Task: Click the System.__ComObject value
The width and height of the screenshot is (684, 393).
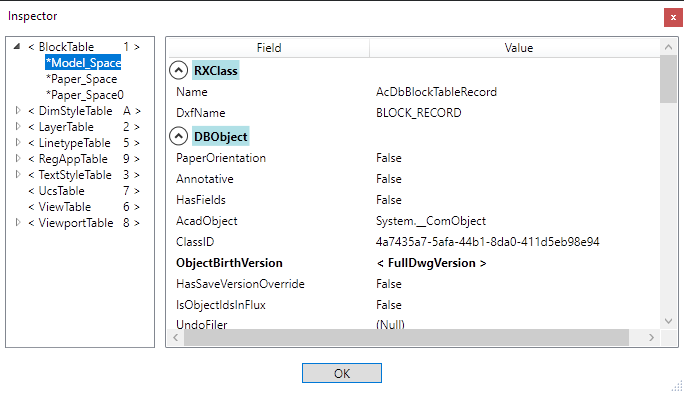Action: coord(431,221)
